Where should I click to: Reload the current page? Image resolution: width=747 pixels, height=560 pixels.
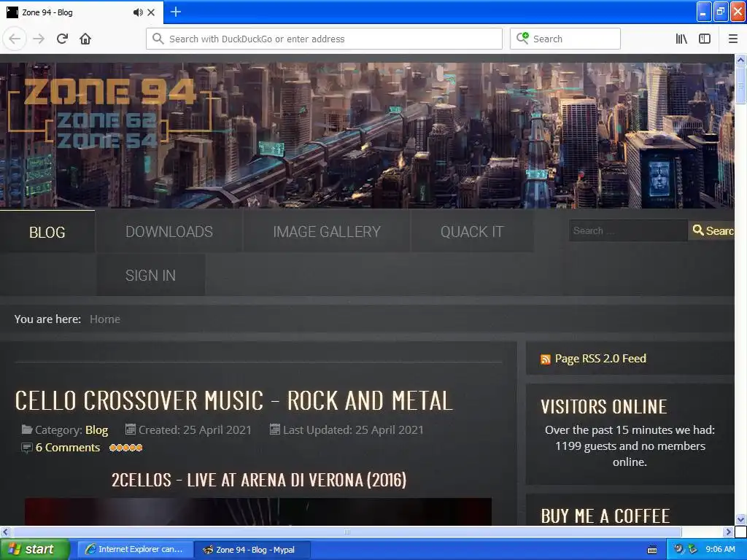[x=62, y=39]
